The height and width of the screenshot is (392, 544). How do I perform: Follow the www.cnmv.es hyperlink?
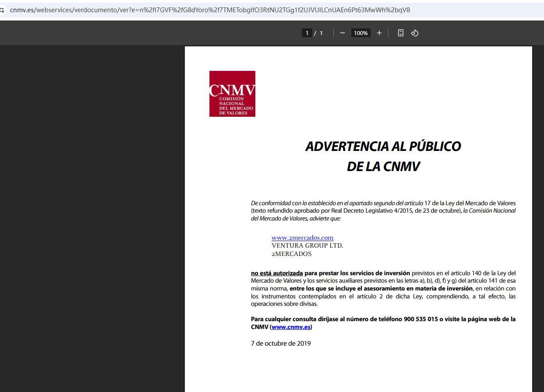291,327
